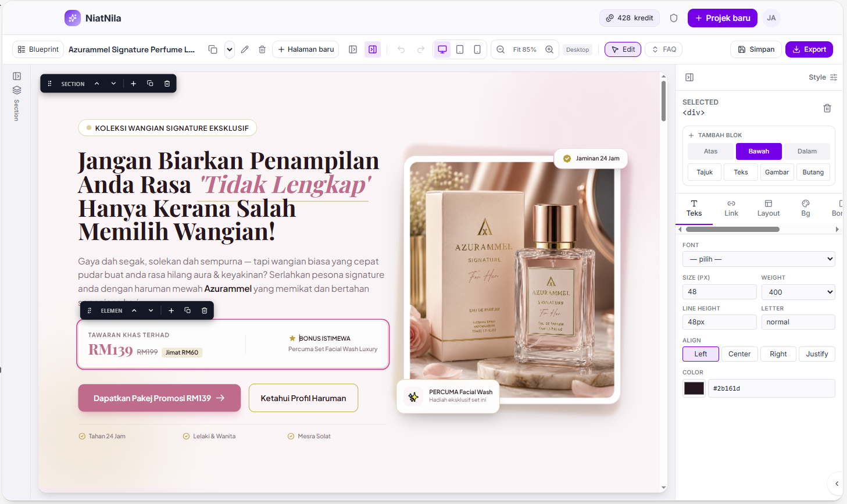Viewport: 847px width, 504px height.
Task: Expand the FAQ selector
Action: 663,49
